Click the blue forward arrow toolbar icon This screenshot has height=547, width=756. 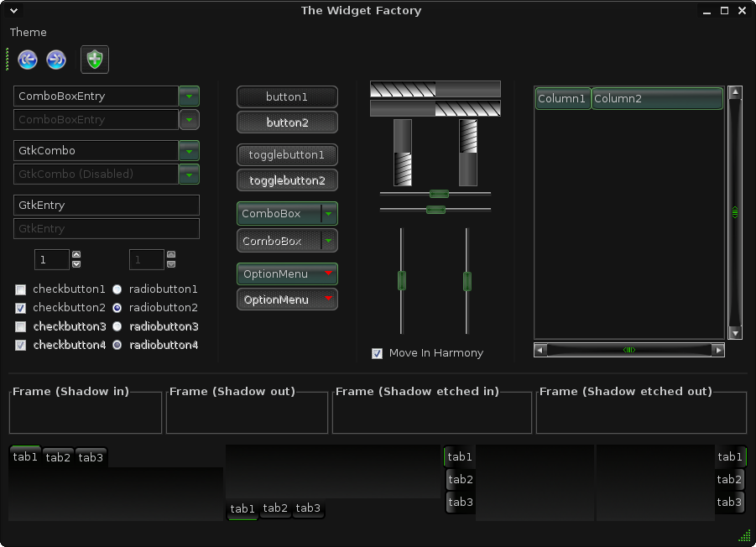click(56, 60)
